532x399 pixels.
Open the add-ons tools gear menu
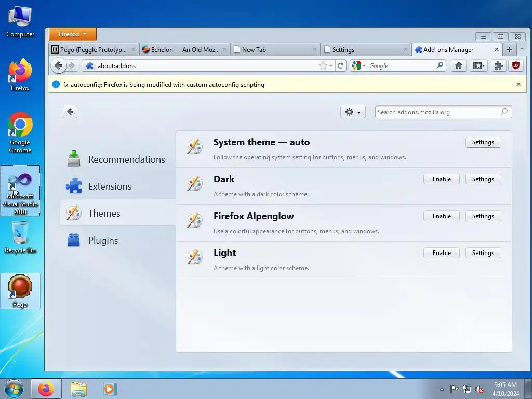click(353, 112)
